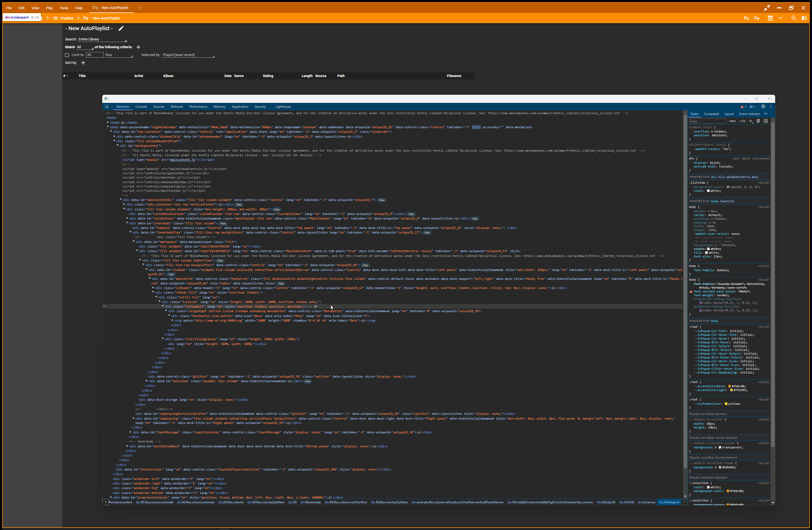812x530 pixels.
Task: Click the #fb8c00 accentColorDark color swatch
Action: (x=729, y=386)
